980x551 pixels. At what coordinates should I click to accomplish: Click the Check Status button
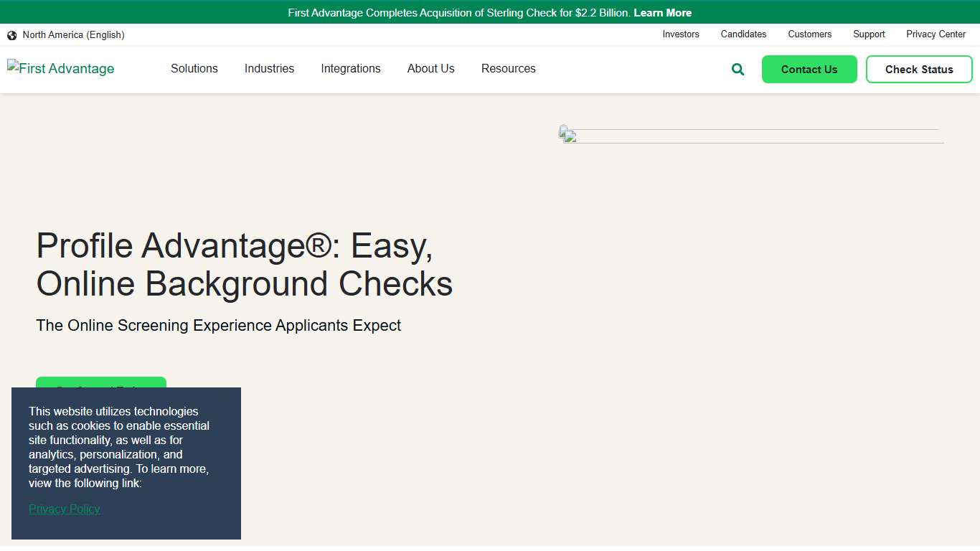(919, 69)
